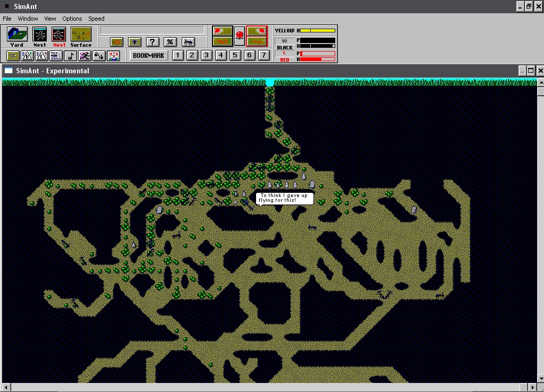
Task: Open the Yard overview icon
Action: (17, 35)
